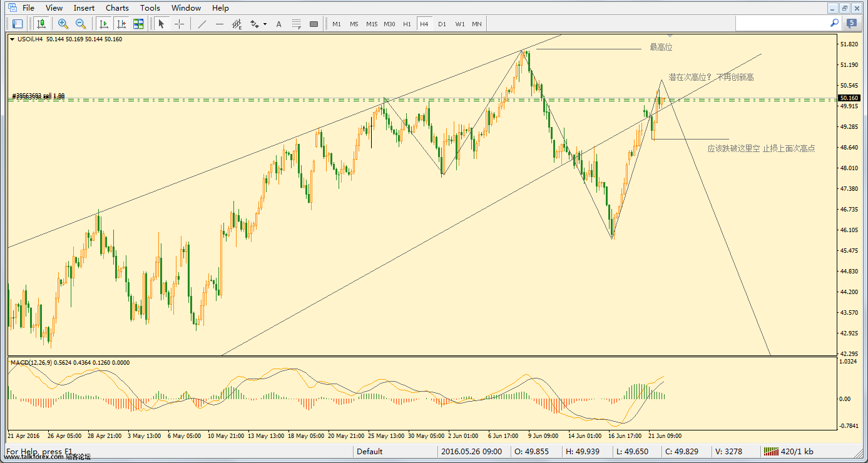This screenshot has height=463, width=868.
Task: Tile chart windows icon
Action: [x=138, y=24]
